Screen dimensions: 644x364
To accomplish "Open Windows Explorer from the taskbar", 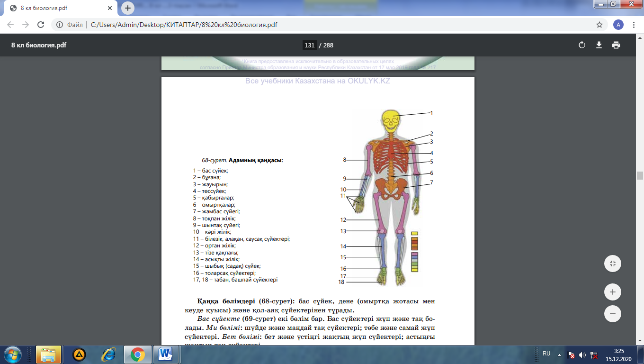I will point(48,354).
